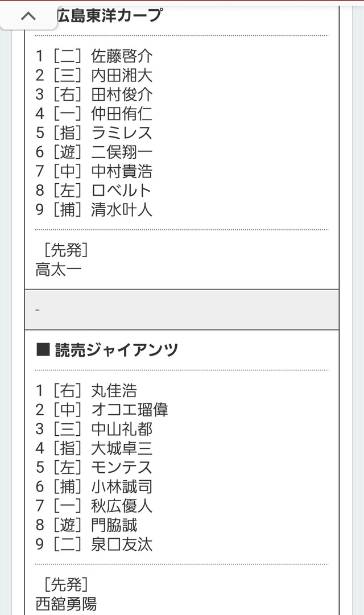Tap the upward chevron collapse button
364x615 pixels.
point(28,16)
